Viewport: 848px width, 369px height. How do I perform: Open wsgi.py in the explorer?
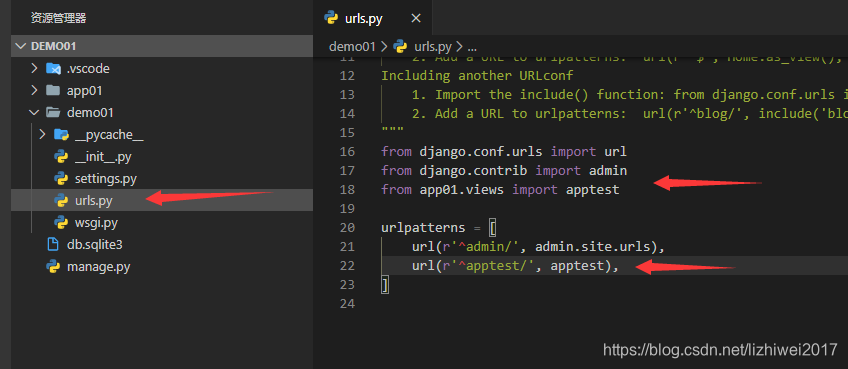(96, 222)
